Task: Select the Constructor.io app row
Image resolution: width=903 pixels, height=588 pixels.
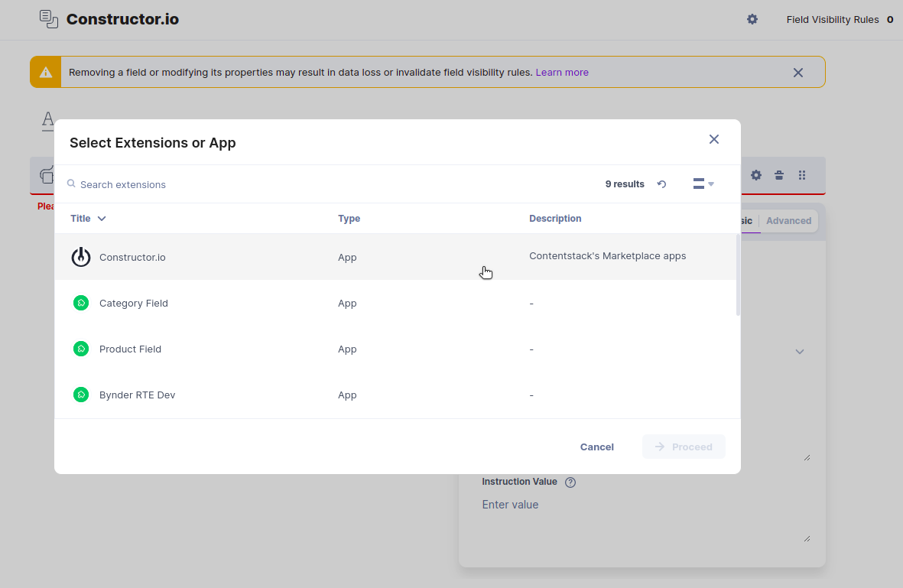Action: pyautogui.click(x=395, y=257)
